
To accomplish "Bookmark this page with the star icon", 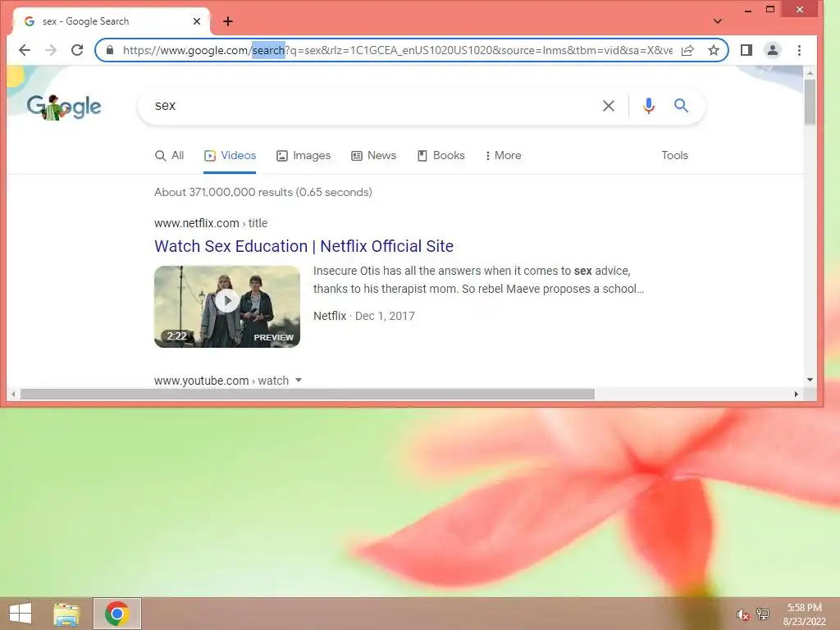I will click(x=714, y=50).
